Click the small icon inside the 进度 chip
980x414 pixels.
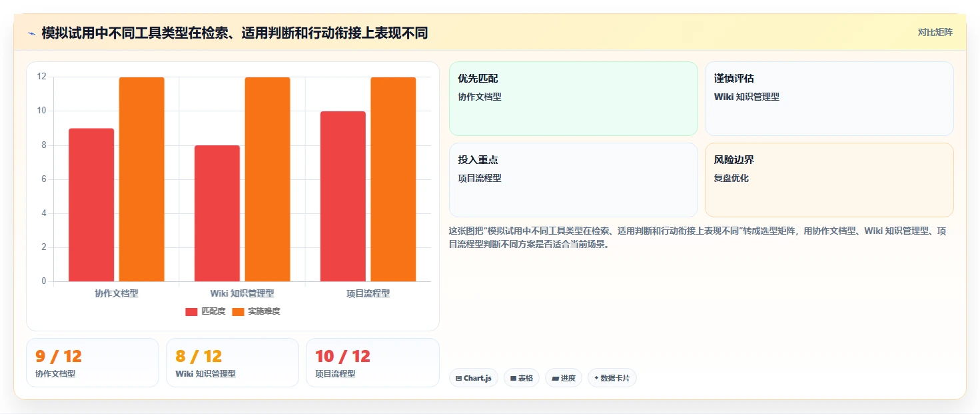point(555,378)
